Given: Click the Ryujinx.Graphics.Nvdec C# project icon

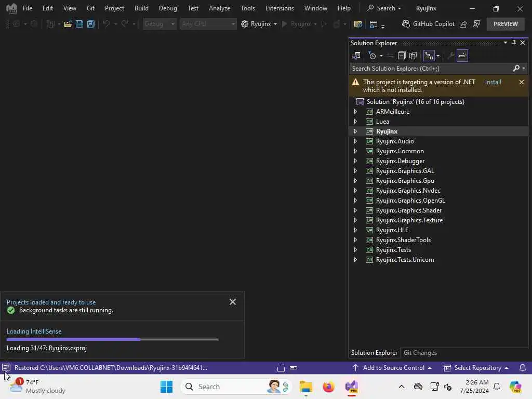Looking at the screenshot, I should point(369,191).
